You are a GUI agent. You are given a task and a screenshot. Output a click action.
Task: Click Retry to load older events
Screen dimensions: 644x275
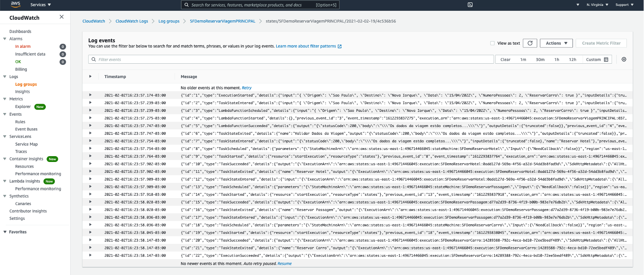click(247, 88)
